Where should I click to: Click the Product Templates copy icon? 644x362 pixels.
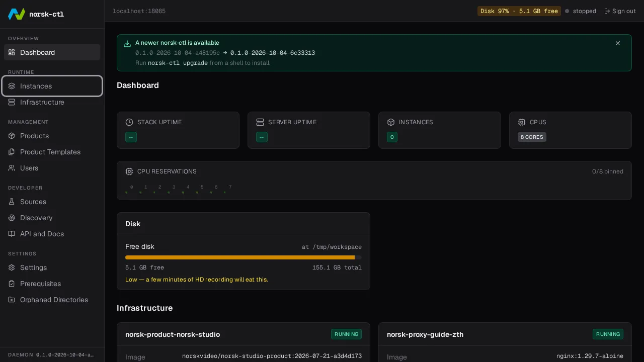click(12, 152)
